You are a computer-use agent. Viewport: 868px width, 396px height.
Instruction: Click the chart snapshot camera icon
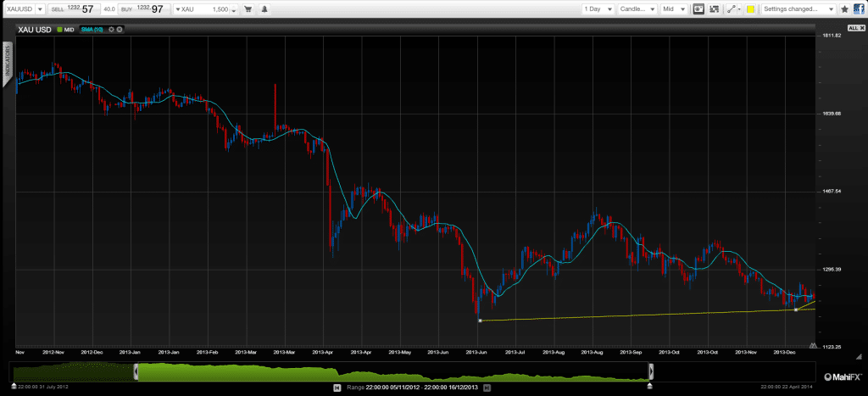pos(698,8)
